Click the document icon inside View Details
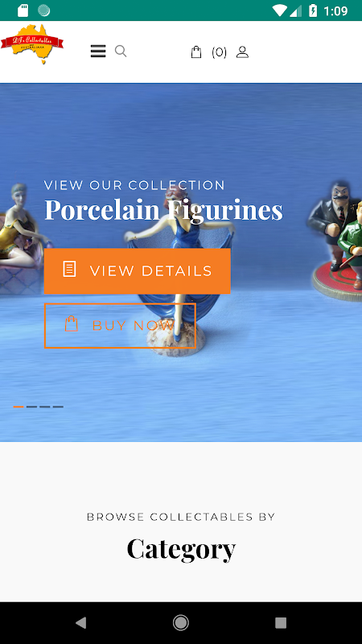 pos(69,270)
